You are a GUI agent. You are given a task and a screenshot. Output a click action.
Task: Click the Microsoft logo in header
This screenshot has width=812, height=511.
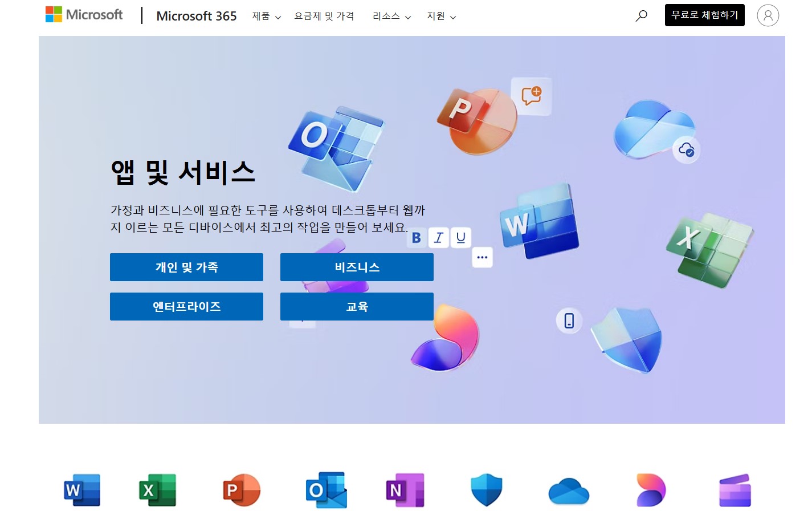point(84,15)
